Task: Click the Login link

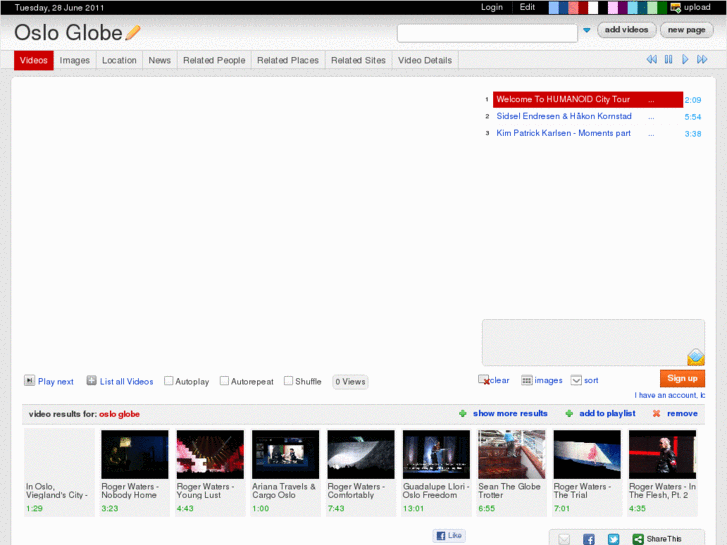Action: pyautogui.click(x=492, y=7)
